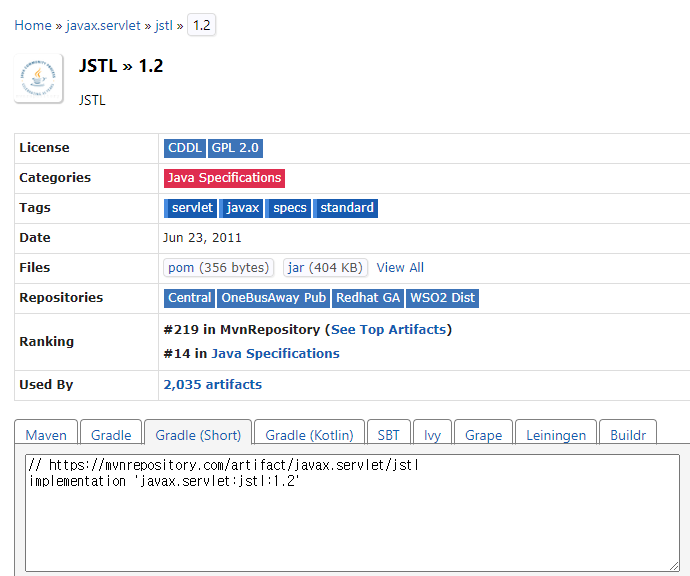The height and width of the screenshot is (576, 690).
Task: Open the OneBusAway Pub repository badge
Action: click(x=273, y=298)
